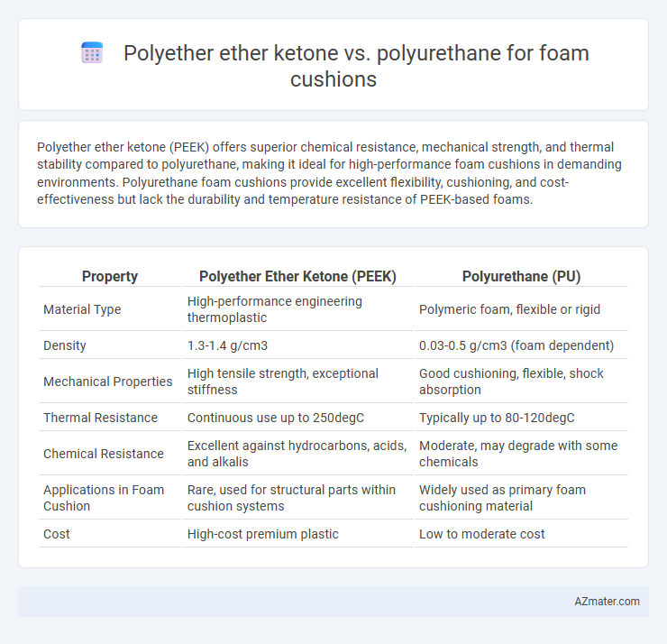Select 'Continuous use up to 250degC' cell

276,418
